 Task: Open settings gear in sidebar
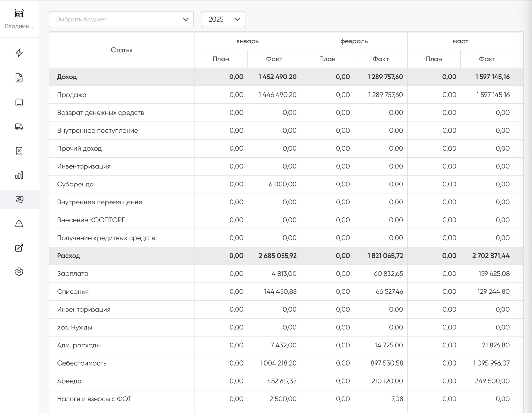(19, 272)
